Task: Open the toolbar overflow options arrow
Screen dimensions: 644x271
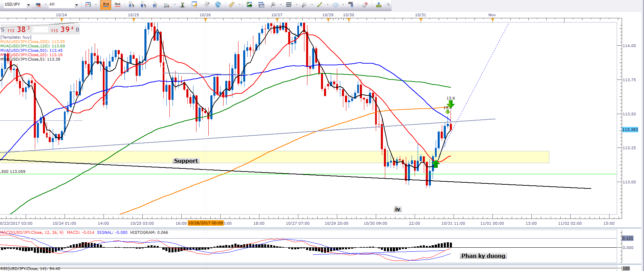Action: click(388, 5)
